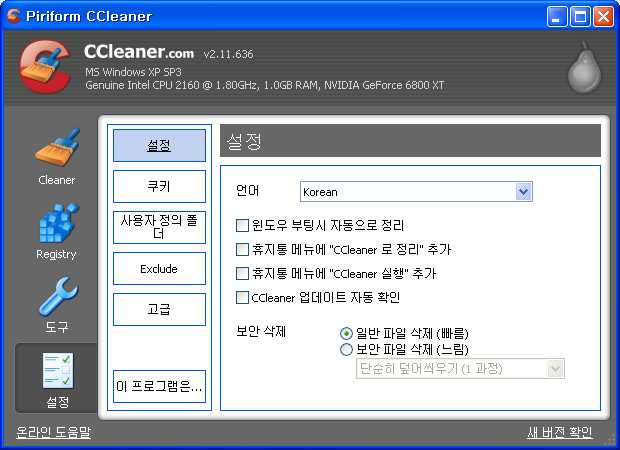Open the Registry section cube icon
Image resolution: width=620 pixels, height=450 pixels.
(x=58, y=223)
